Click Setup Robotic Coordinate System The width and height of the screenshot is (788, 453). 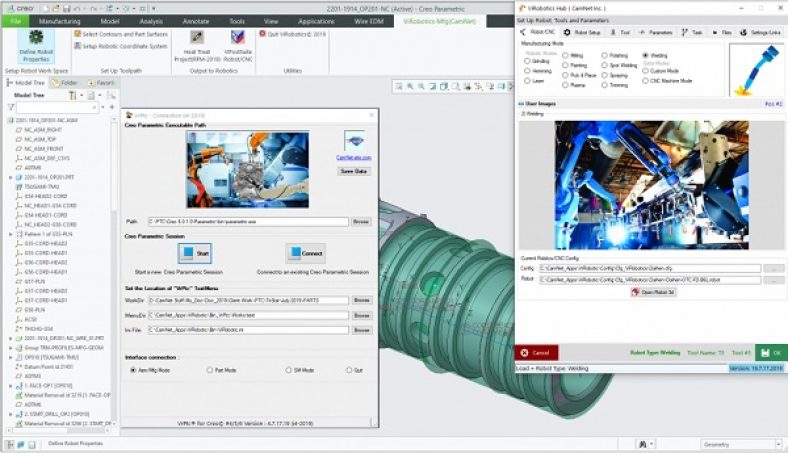point(121,46)
